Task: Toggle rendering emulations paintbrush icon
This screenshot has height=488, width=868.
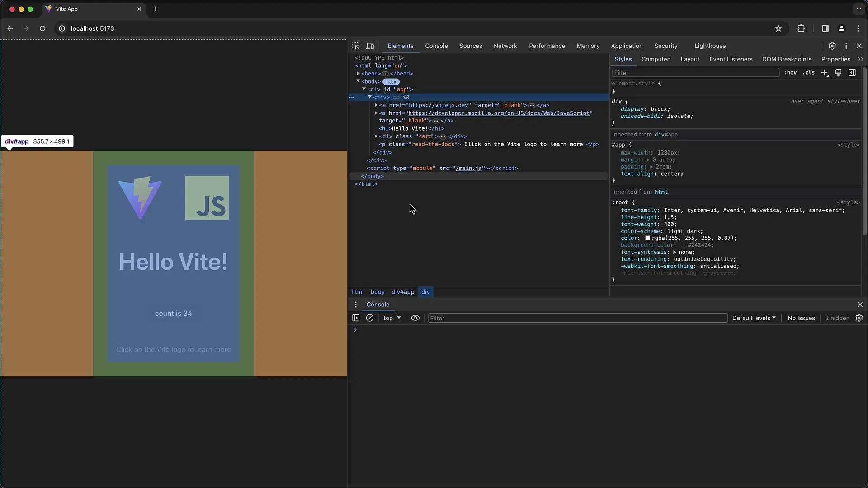Action: 838,73
